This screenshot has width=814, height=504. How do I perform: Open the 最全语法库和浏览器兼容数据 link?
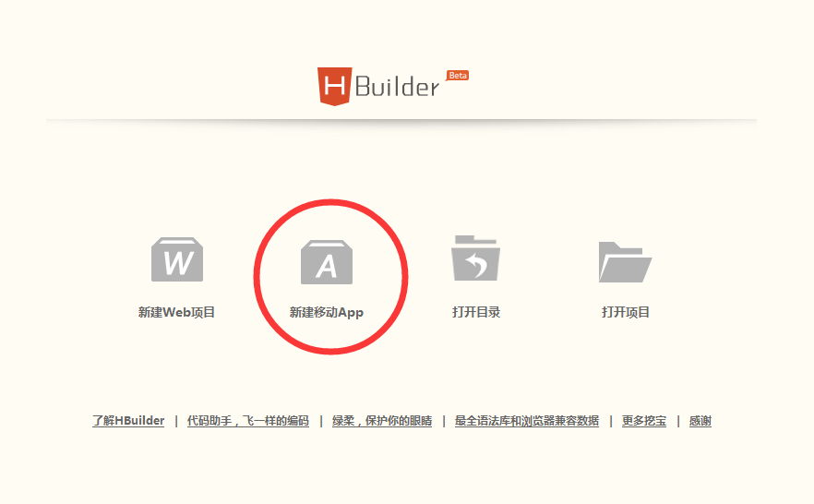coord(527,421)
